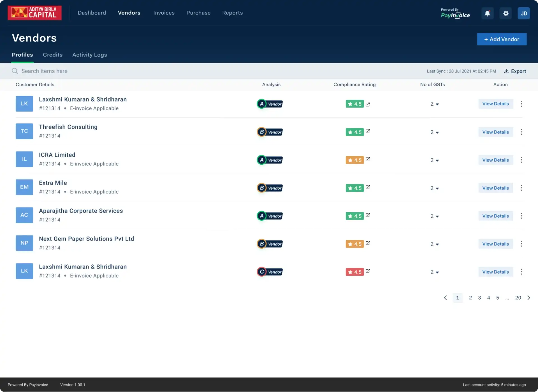This screenshot has width=538, height=392.
Task: Click the ICRA Limited vendor name
Action: 57,155
